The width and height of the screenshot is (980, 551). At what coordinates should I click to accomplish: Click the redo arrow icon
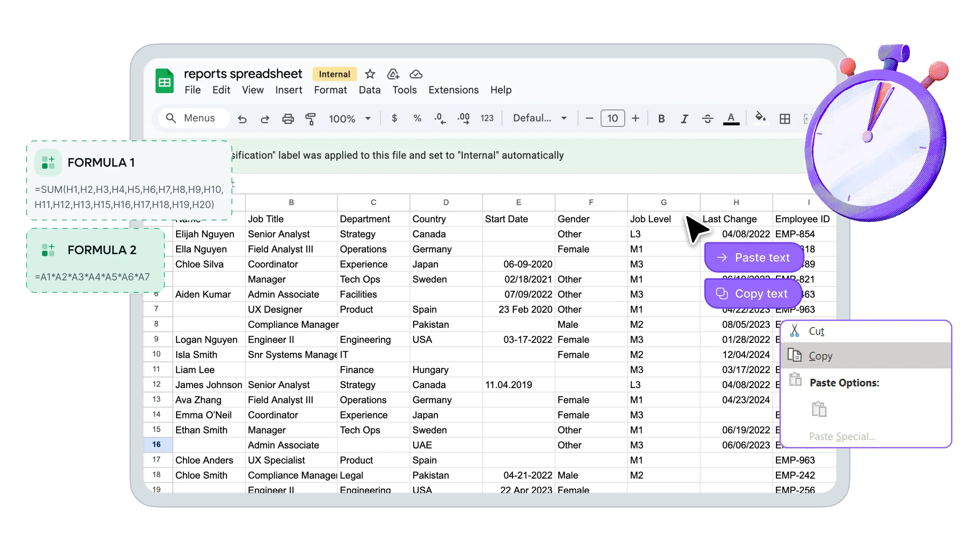coord(265,119)
